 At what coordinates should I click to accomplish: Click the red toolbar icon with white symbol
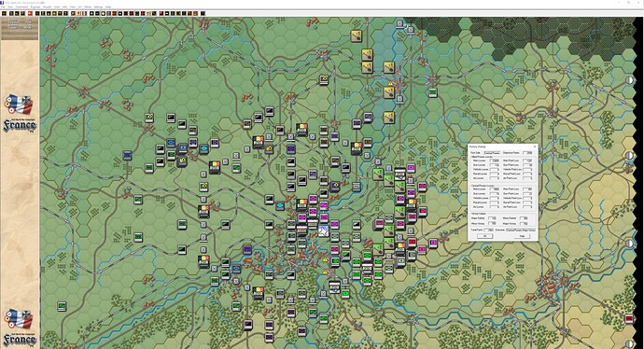pos(30,13)
